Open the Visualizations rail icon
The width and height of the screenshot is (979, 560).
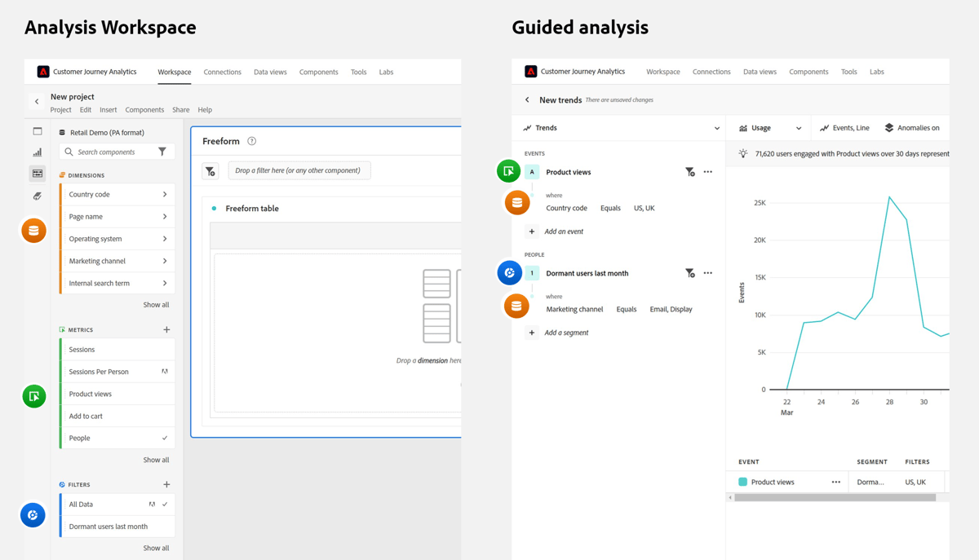pyautogui.click(x=37, y=152)
